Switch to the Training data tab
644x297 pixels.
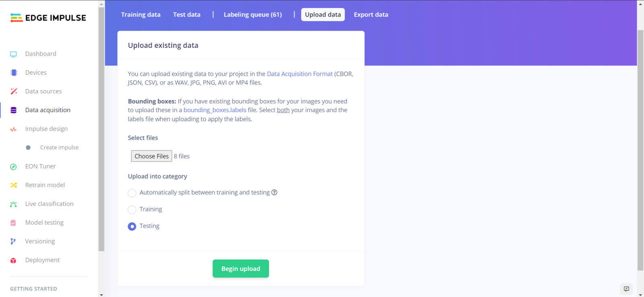click(141, 14)
